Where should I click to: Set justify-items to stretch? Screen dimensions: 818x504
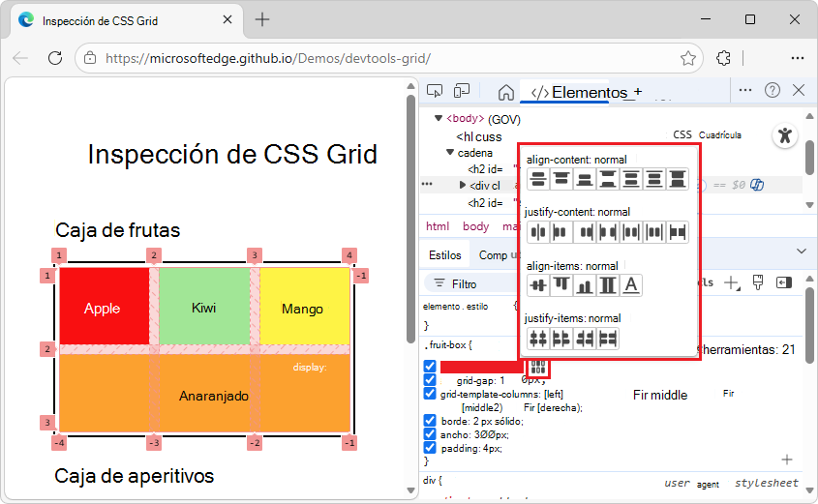pyautogui.click(x=607, y=339)
